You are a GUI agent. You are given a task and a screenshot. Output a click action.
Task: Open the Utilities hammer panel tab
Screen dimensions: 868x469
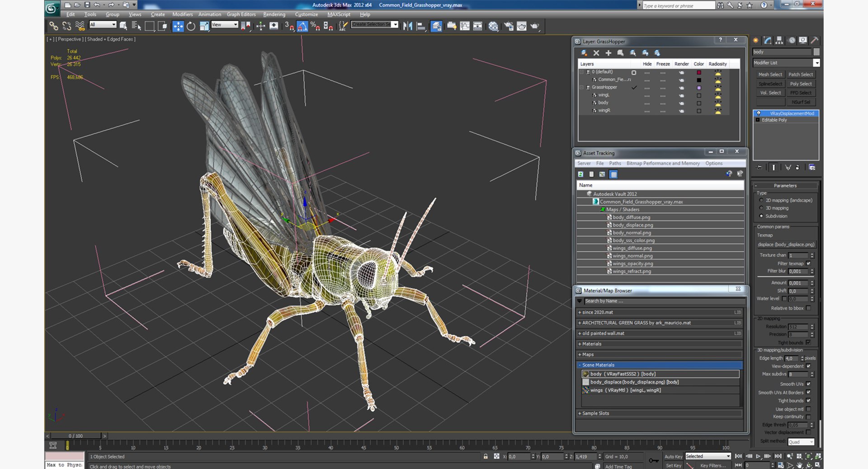[814, 40]
